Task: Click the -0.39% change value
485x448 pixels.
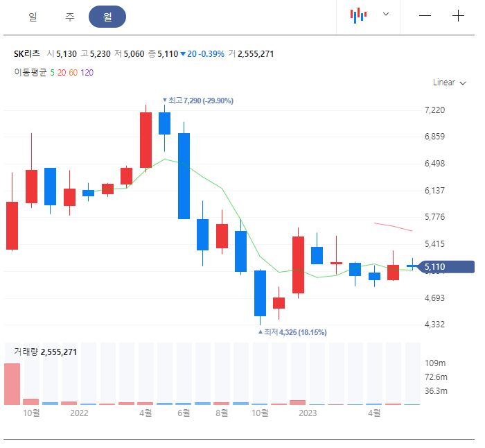Action: (x=211, y=54)
